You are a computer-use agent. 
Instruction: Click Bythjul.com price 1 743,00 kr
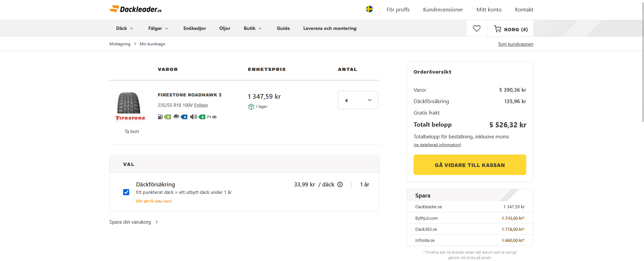(x=513, y=218)
